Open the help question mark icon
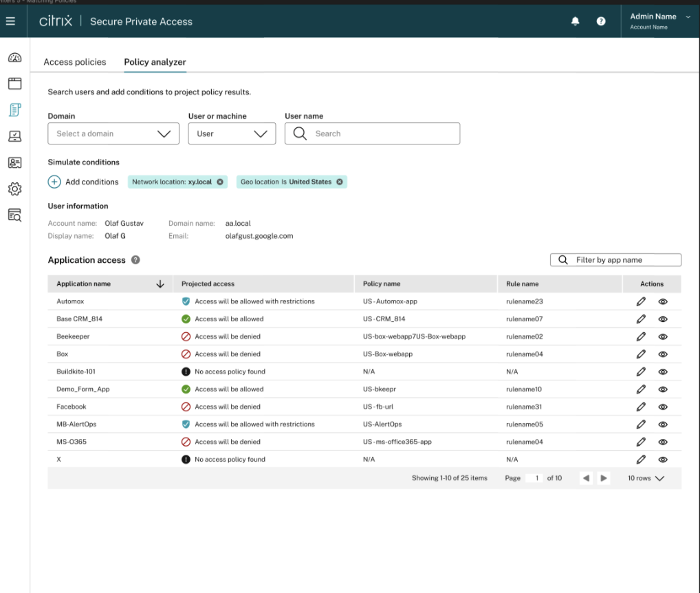The image size is (700, 593). (601, 21)
